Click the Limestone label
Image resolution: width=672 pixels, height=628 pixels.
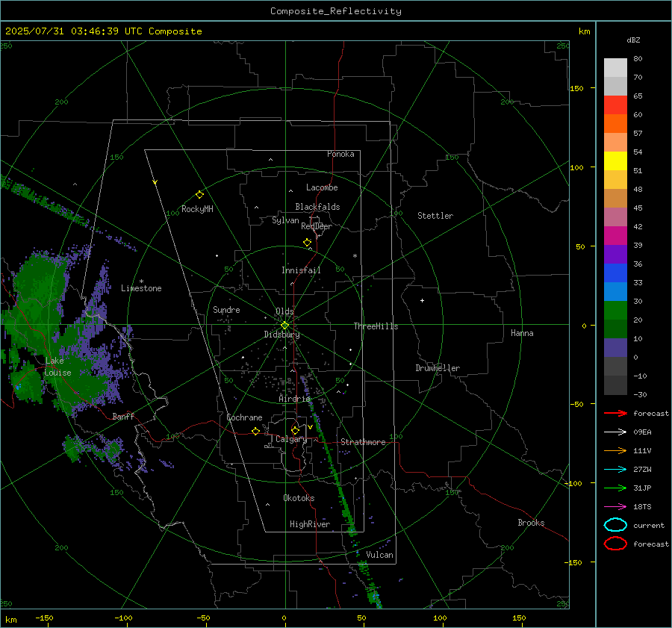click(141, 288)
